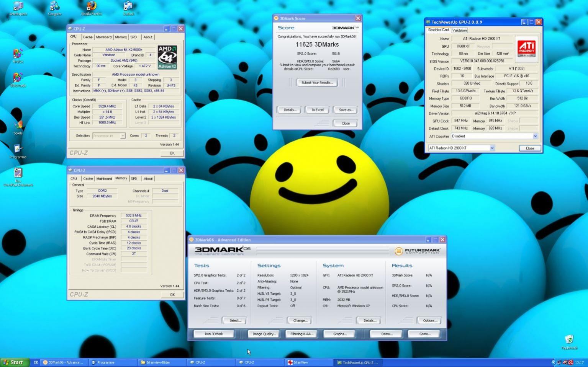This screenshot has width=588, height=367.
Task: Click OK in the lower CPU-Z window
Action: [x=172, y=295]
